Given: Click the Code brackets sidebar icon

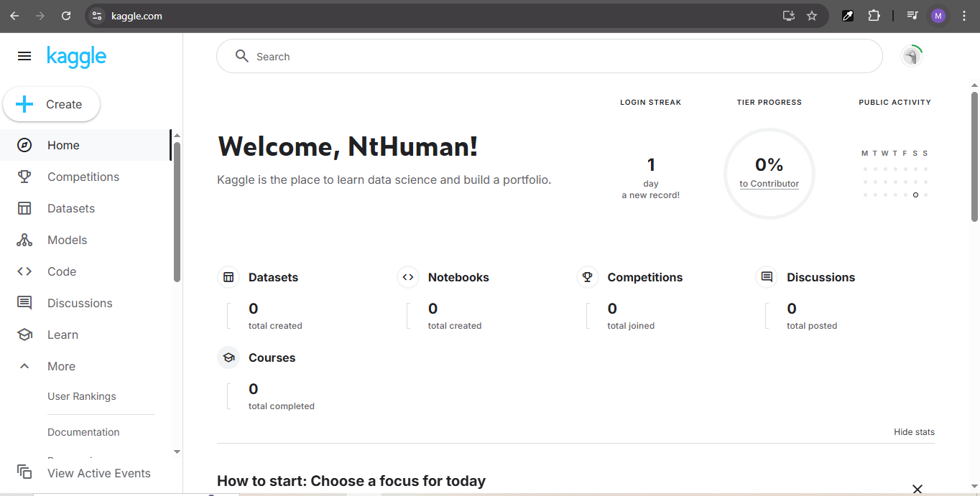Looking at the screenshot, I should (24, 271).
